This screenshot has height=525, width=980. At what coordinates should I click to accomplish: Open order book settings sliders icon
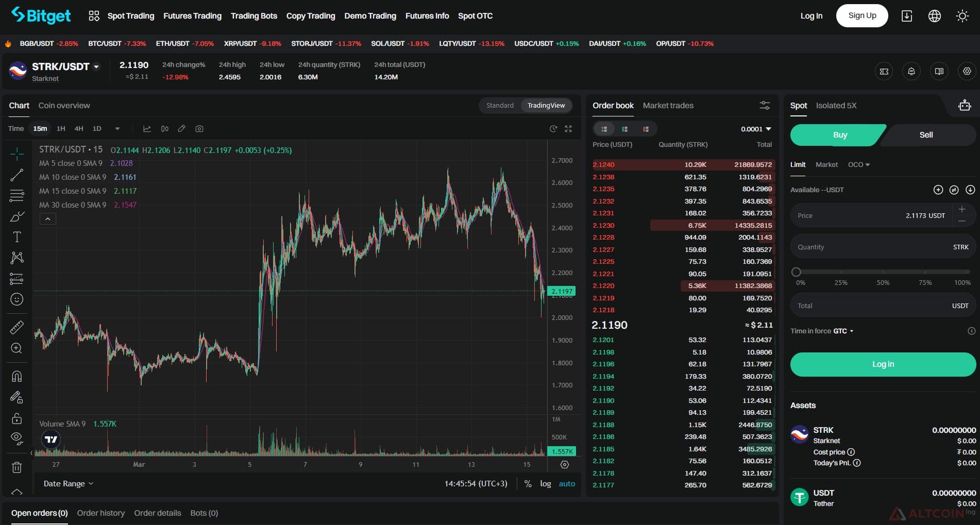765,106
